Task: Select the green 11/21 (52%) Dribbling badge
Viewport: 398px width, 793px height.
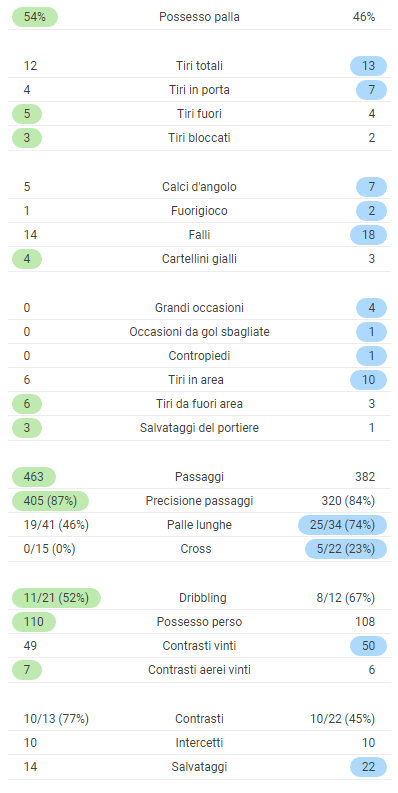Action: [56, 598]
